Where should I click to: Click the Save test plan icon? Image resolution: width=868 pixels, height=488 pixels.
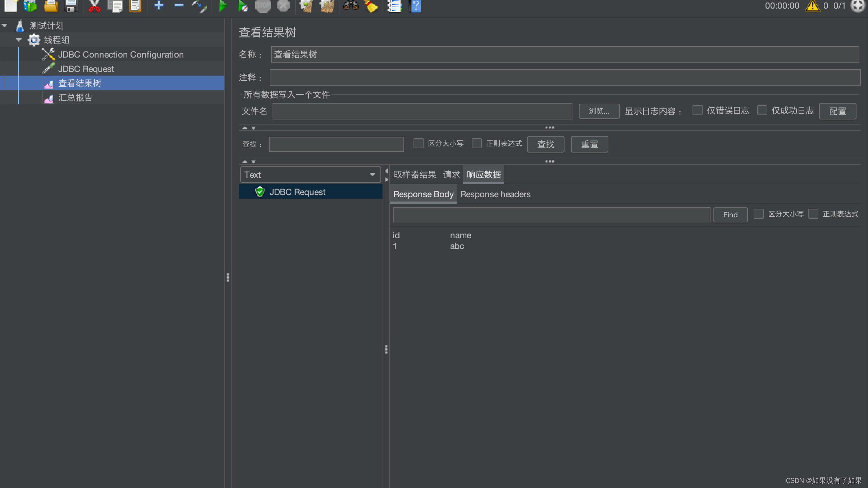coord(72,6)
